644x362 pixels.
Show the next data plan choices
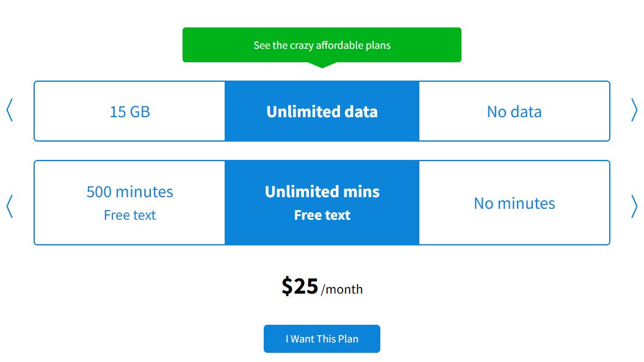[x=634, y=111]
